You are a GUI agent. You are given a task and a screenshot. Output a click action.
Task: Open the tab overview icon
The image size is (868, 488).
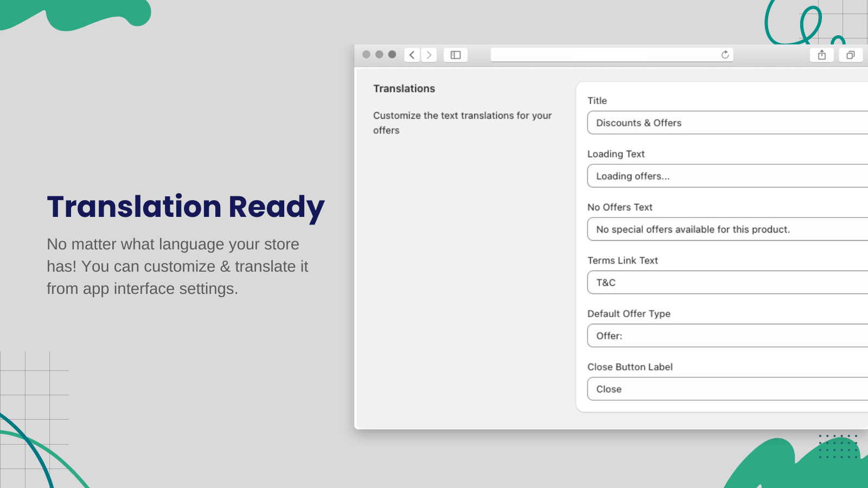point(850,55)
